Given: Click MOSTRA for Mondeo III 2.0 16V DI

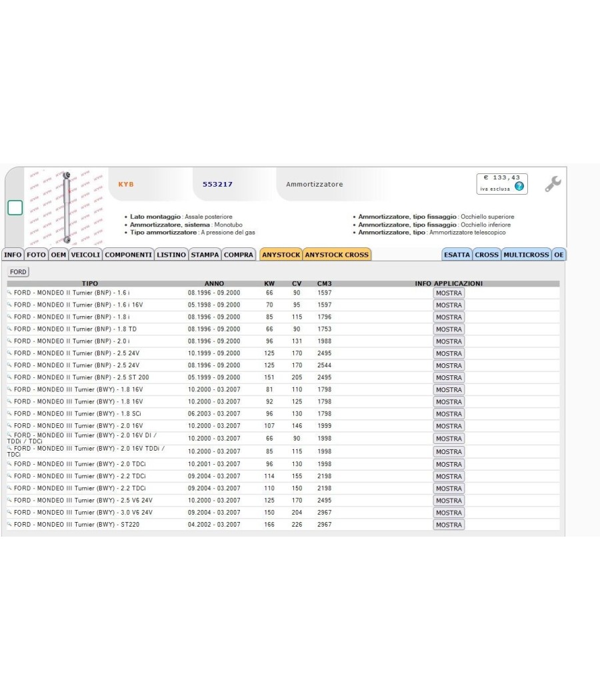Looking at the screenshot, I should tap(449, 439).
